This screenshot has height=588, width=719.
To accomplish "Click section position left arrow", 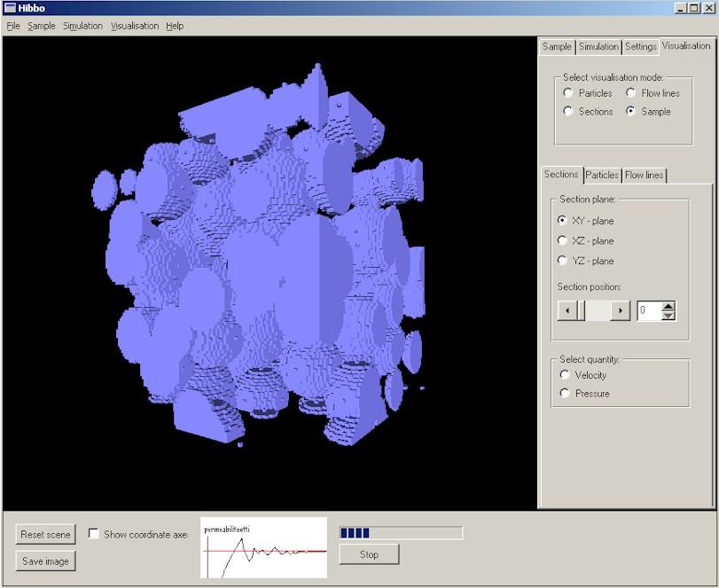I will coord(567,310).
